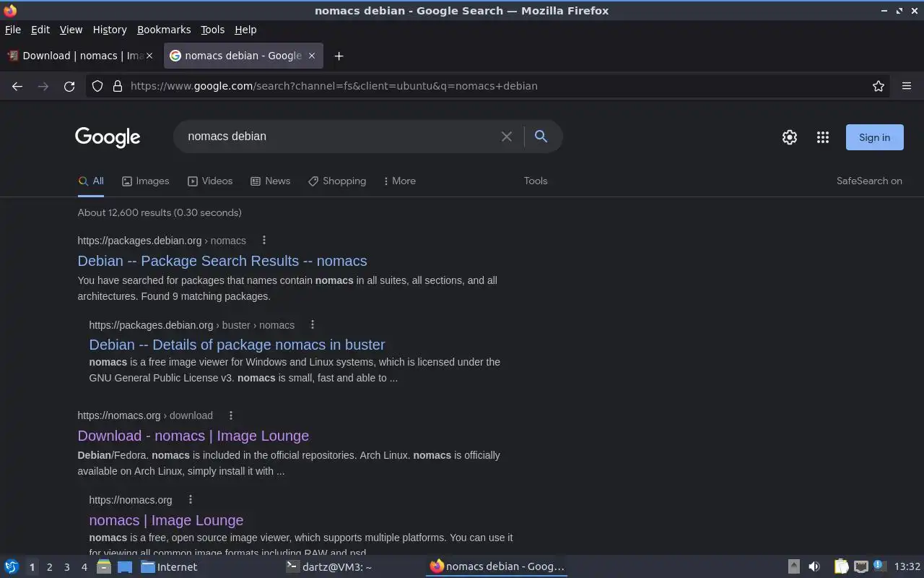Open Google apps grid
The height and width of the screenshot is (578, 924).
click(x=823, y=137)
